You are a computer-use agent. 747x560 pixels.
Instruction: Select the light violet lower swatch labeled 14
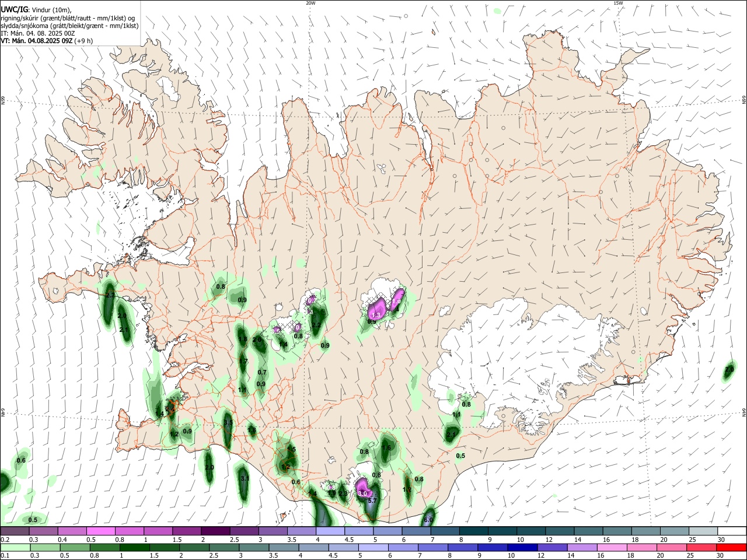582,547
